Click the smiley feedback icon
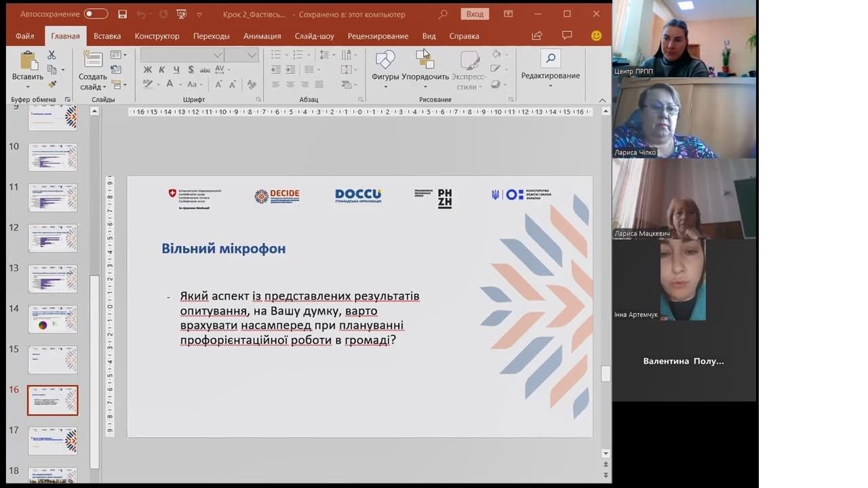The image size is (868, 488). click(x=596, y=36)
